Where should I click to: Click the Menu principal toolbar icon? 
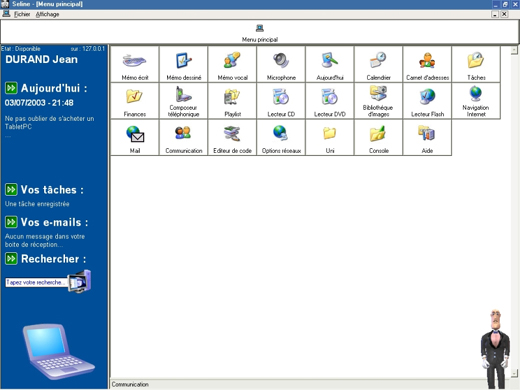pos(260,33)
